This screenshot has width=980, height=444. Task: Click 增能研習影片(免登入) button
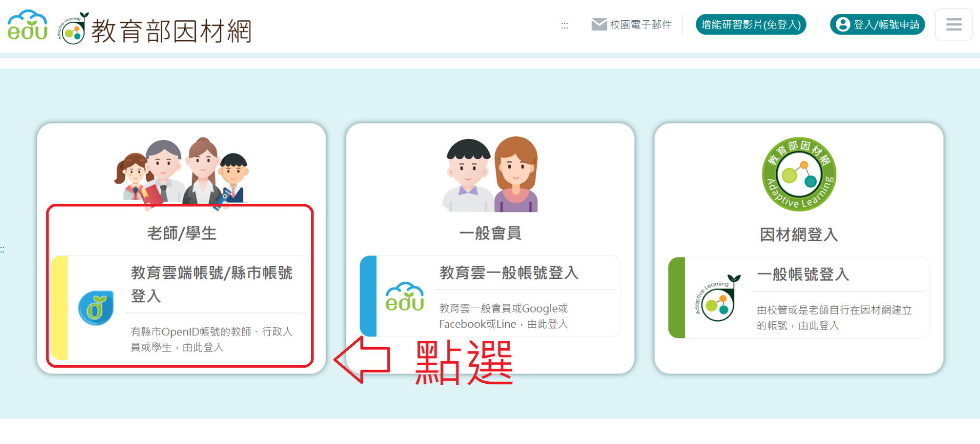[751, 24]
